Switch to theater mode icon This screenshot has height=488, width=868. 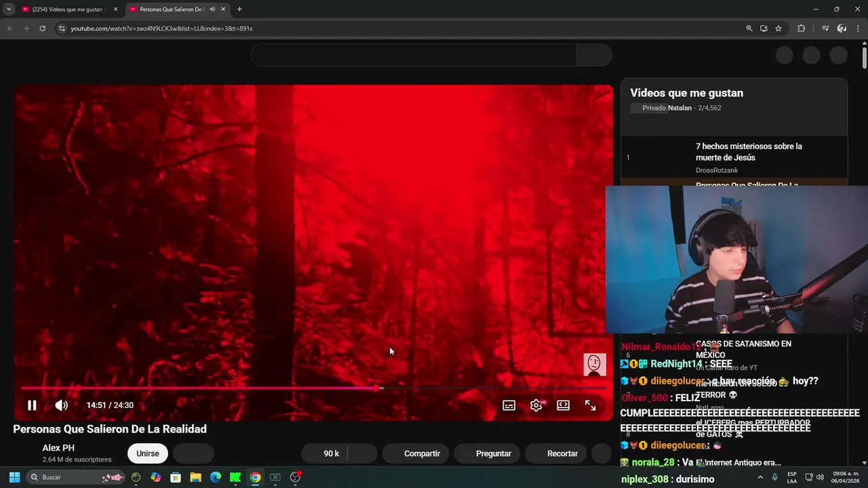tap(563, 405)
